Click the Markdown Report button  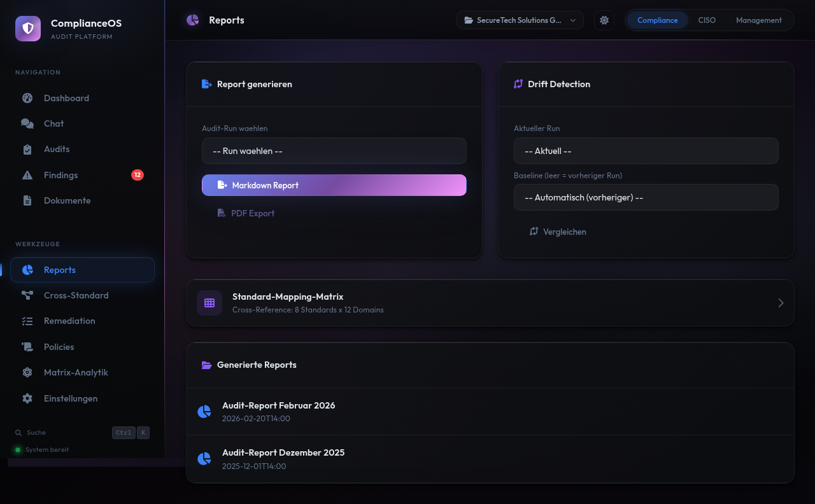pos(334,185)
